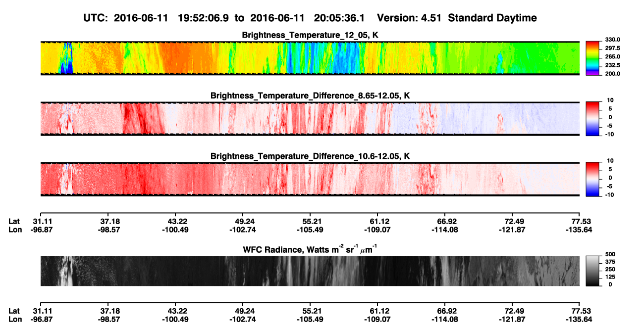The height and width of the screenshot is (330, 644).
Task: Click the bottom axis Lon label
Action: point(15,319)
